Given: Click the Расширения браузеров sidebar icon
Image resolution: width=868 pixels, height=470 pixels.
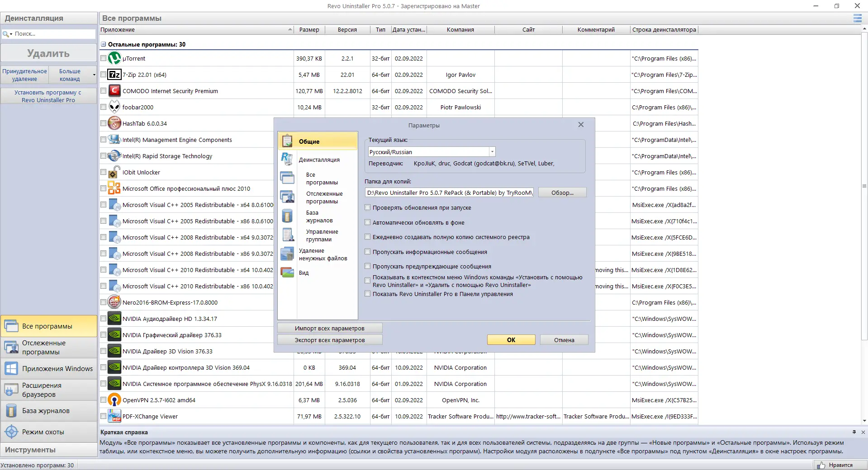Looking at the screenshot, I should (x=11, y=390).
